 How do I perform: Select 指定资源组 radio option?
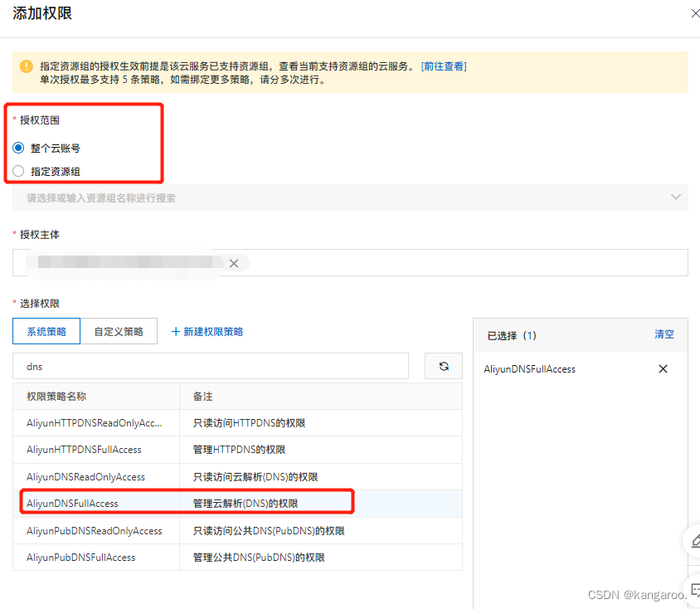click(x=18, y=171)
